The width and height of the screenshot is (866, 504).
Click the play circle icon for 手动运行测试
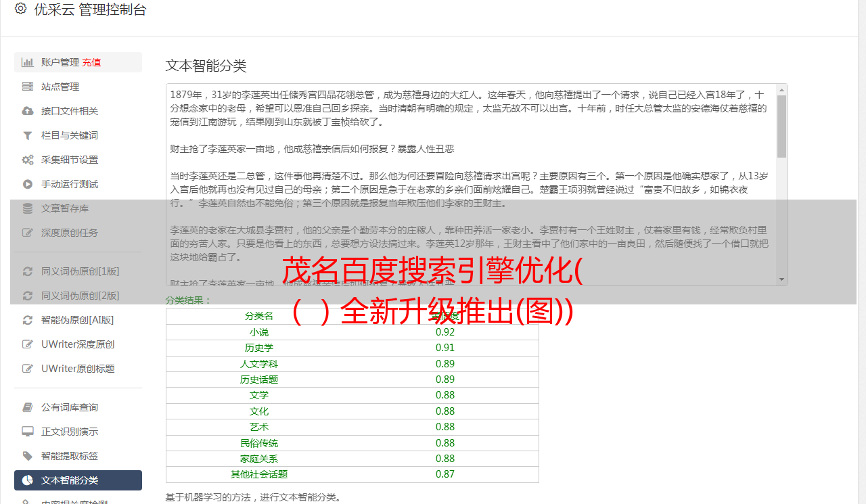[x=28, y=184]
